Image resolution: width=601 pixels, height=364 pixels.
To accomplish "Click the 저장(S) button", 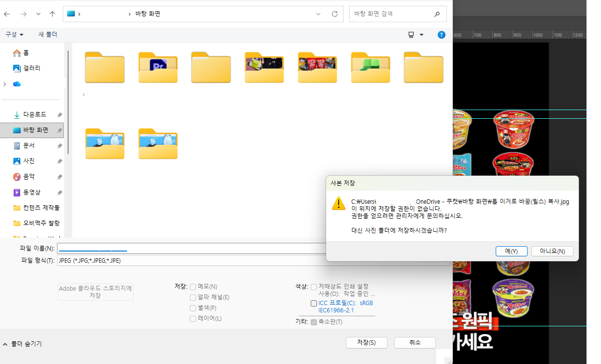I will pos(366,343).
